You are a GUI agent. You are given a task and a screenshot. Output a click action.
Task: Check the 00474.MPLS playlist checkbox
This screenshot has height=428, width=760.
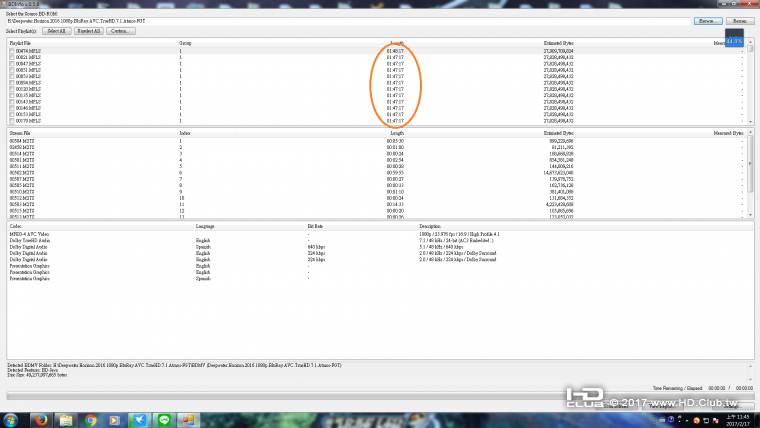pos(12,49)
